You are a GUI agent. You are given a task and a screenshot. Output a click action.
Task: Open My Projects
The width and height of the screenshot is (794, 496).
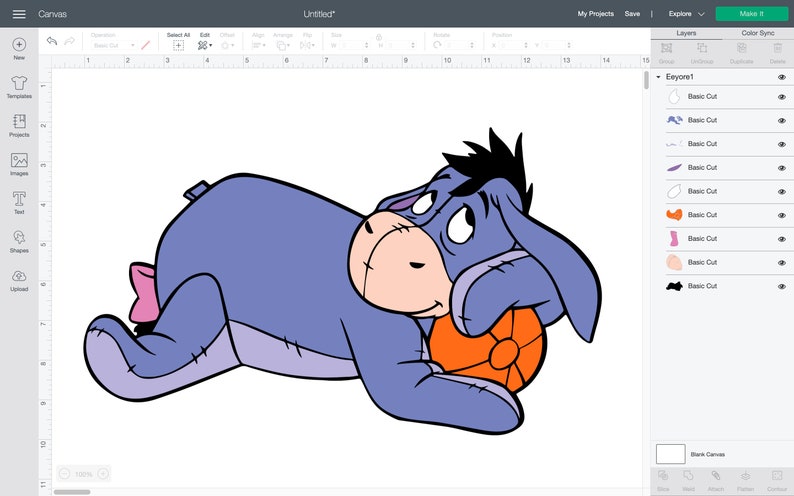pos(596,14)
